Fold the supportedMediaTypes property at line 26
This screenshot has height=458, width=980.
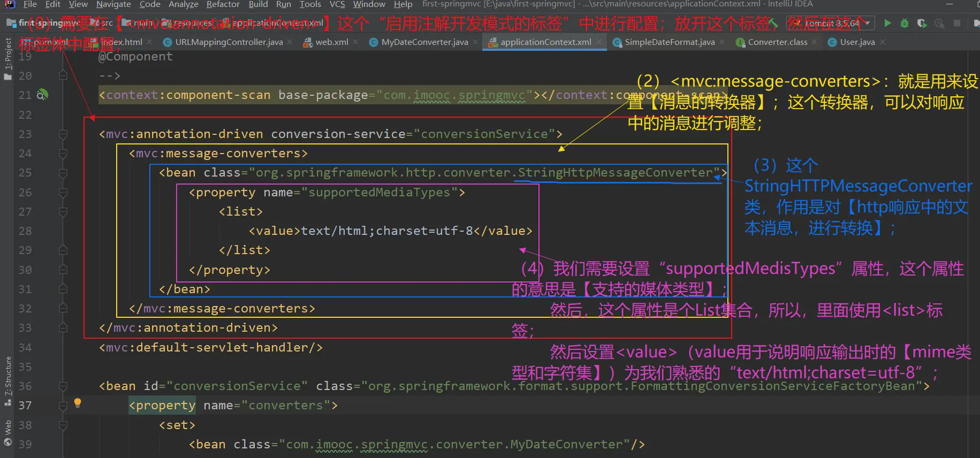[63, 192]
